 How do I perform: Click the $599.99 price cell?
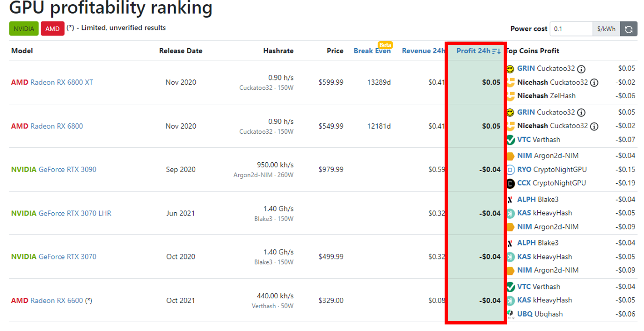331,82
